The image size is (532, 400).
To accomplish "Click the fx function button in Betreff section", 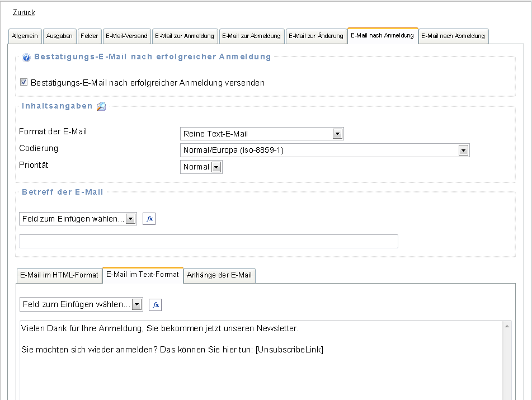I will click(x=149, y=219).
